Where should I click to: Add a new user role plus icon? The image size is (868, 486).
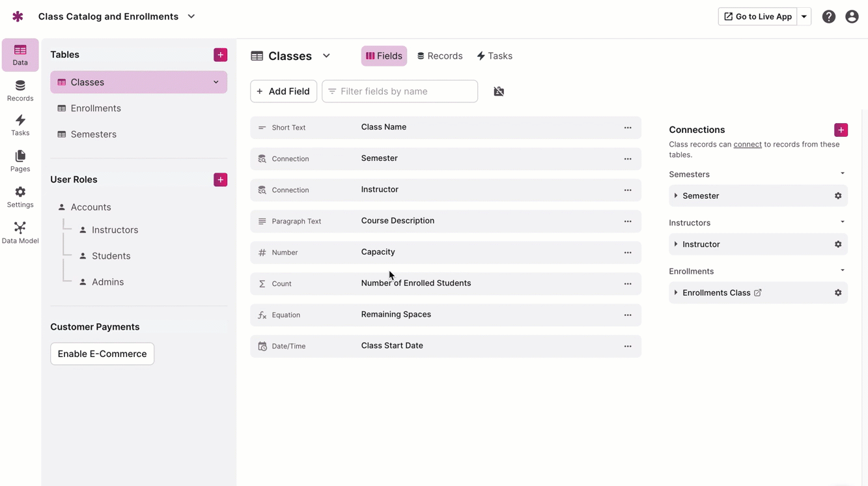tap(220, 180)
